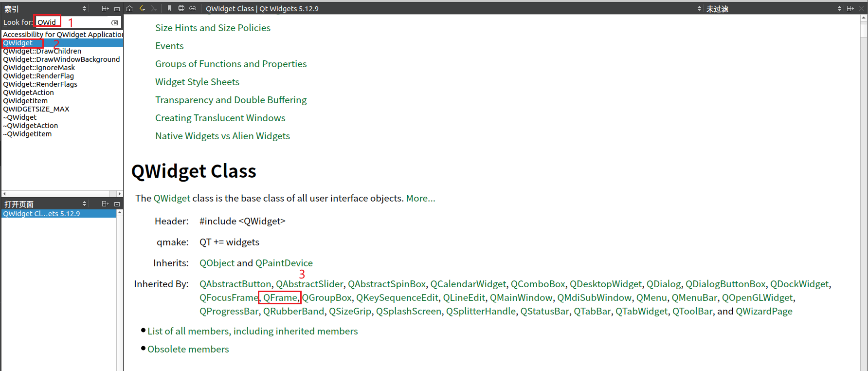Open the QLineEdit subclass link
868x371 pixels.
click(x=464, y=297)
